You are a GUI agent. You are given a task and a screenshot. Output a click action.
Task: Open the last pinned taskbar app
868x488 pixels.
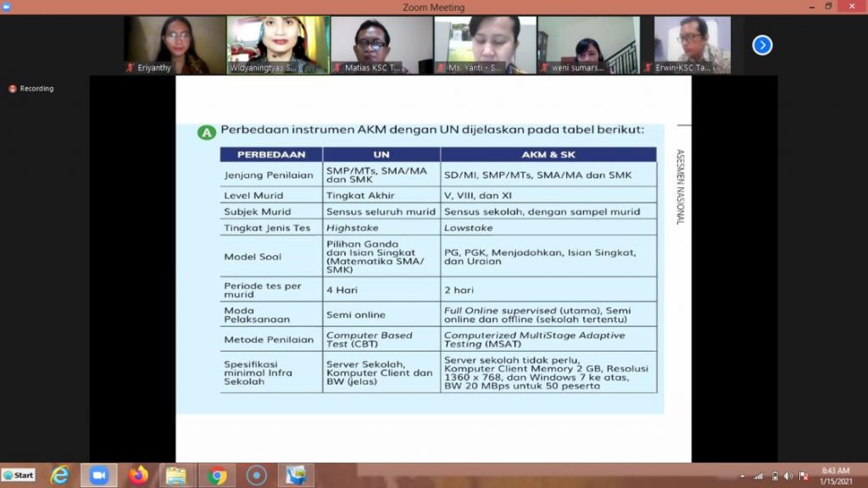point(296,475)
